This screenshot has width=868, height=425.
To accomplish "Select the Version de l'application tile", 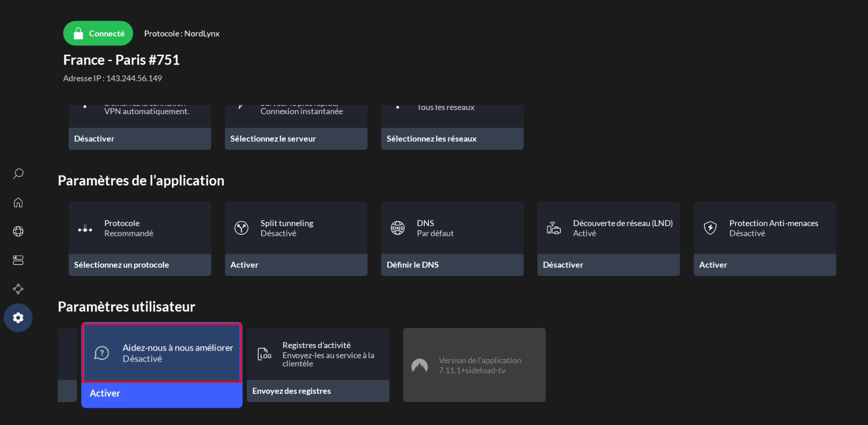I will click(474, 365).
